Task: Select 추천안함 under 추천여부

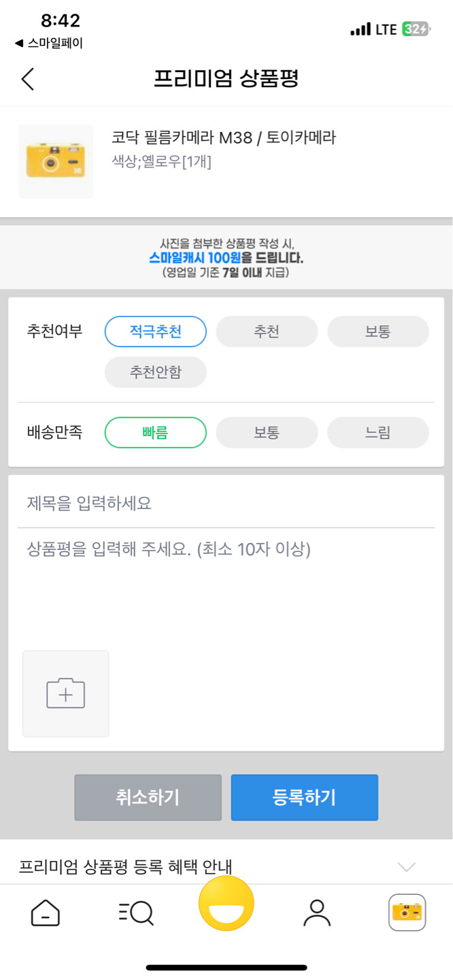Action: [155, 372]
